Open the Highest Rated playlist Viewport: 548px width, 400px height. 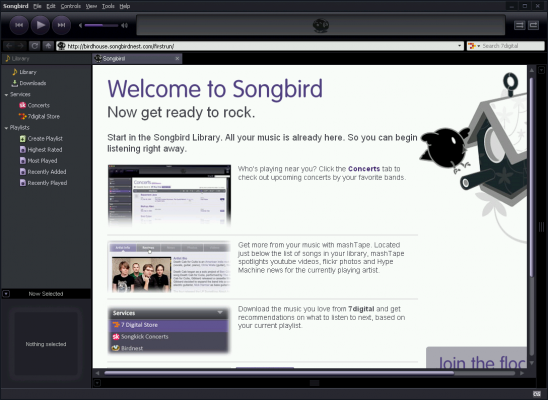point(46,150)
